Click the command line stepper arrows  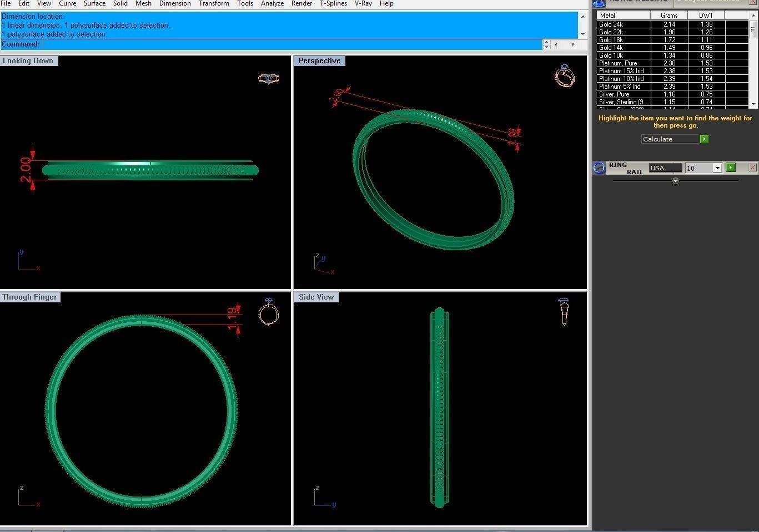click(547, 44)
